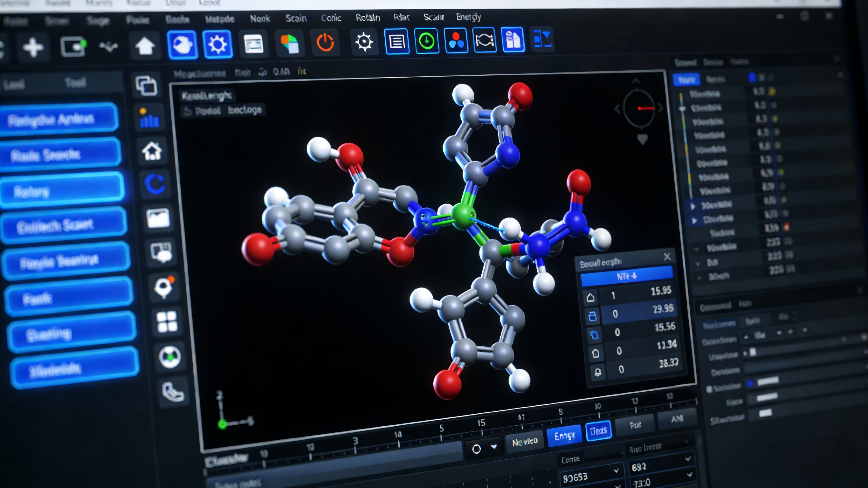The image size is (868, 488).
Task: Click the orange power icon in toolbar
Action: point(325,43)
